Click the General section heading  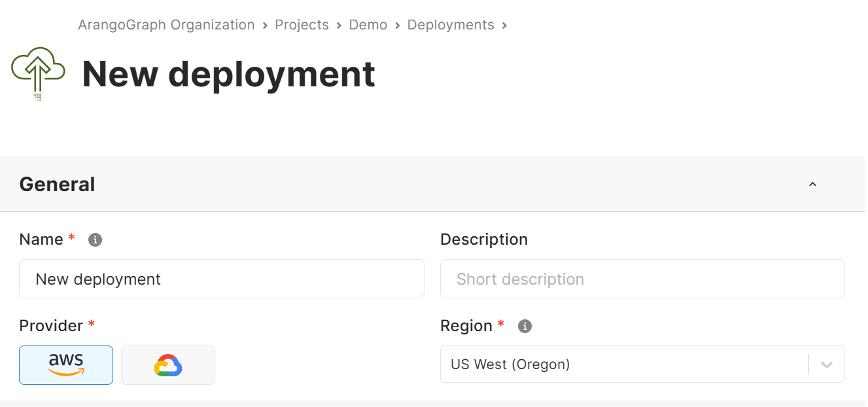(x=57, y=185)
